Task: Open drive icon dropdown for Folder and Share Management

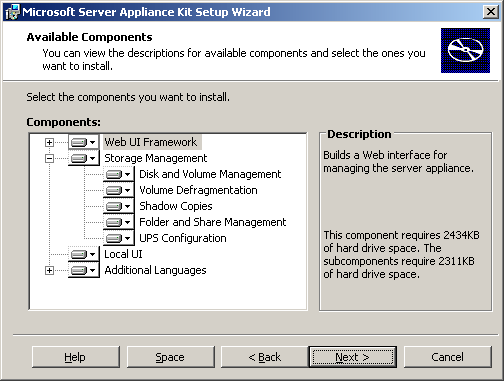Action: pyautogui.click(x=119, y=222)
